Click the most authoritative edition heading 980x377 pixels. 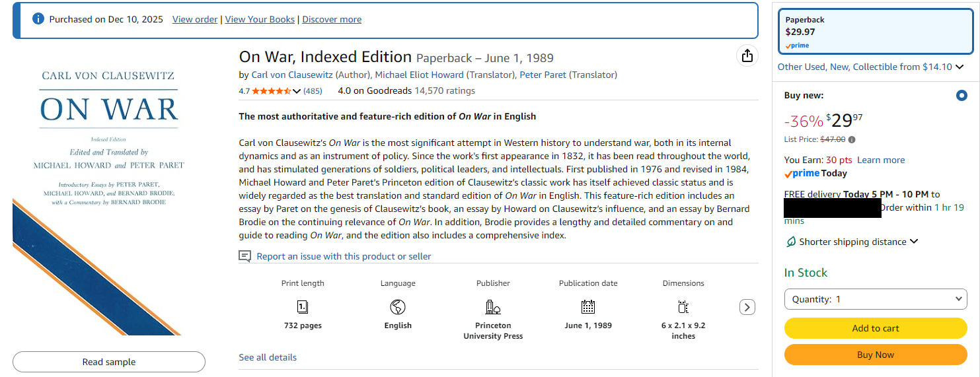tap(387, 116)
